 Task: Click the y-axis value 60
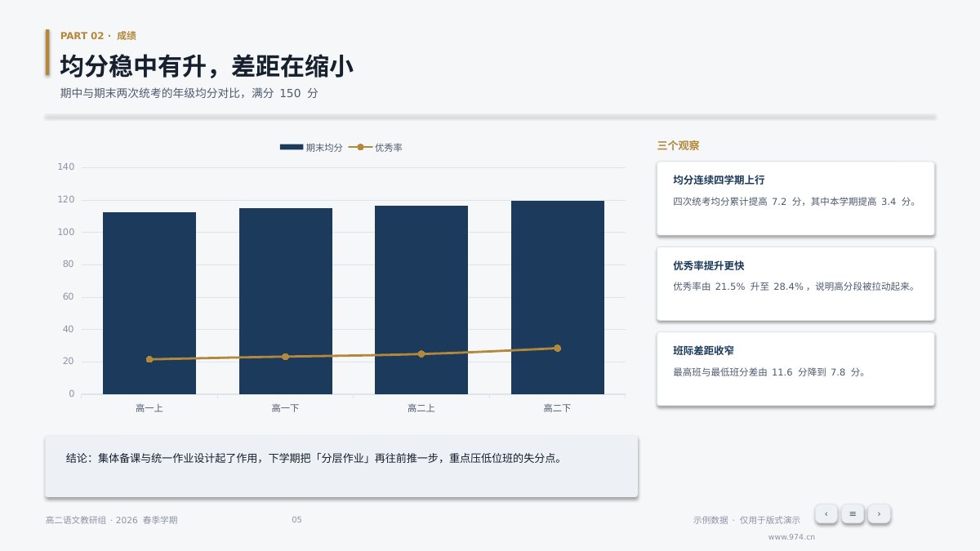[x=69, y=297]
